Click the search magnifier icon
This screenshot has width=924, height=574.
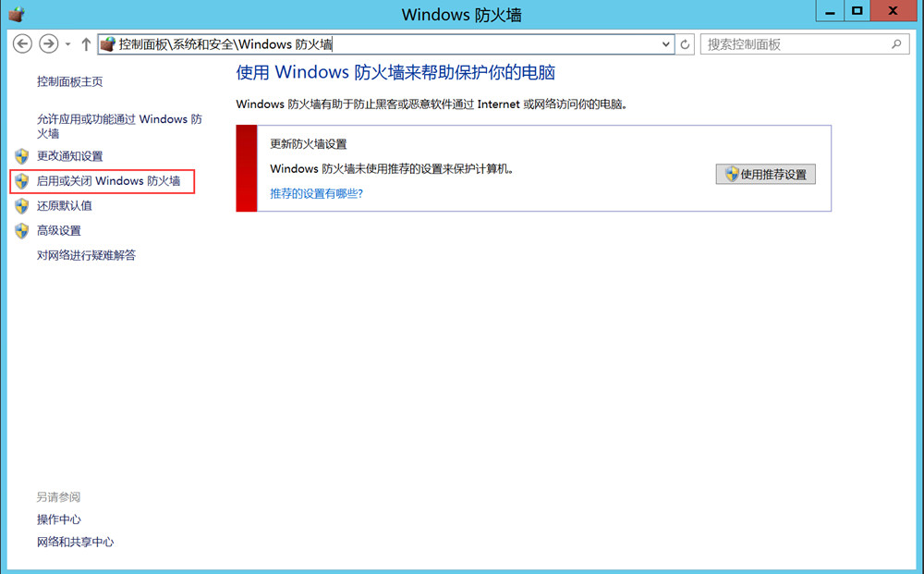[x=896, y=44]
